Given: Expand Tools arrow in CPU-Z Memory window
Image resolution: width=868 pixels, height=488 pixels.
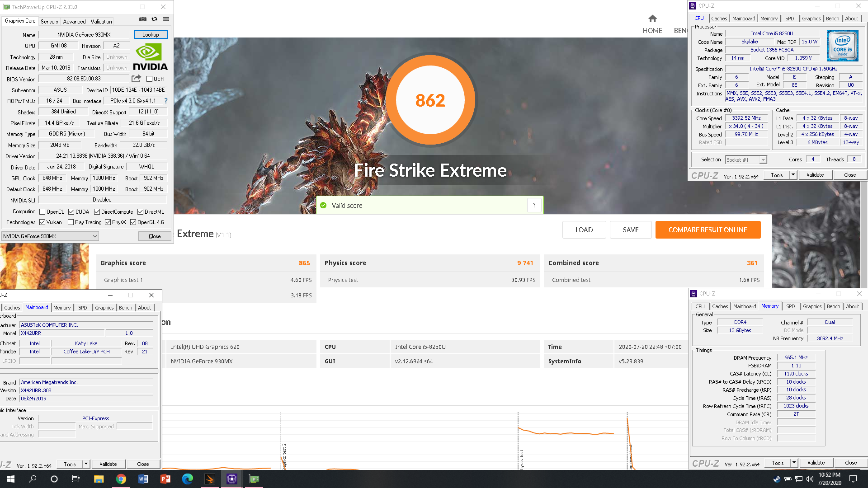Looking at the screenshot, I should click(794, 463).
